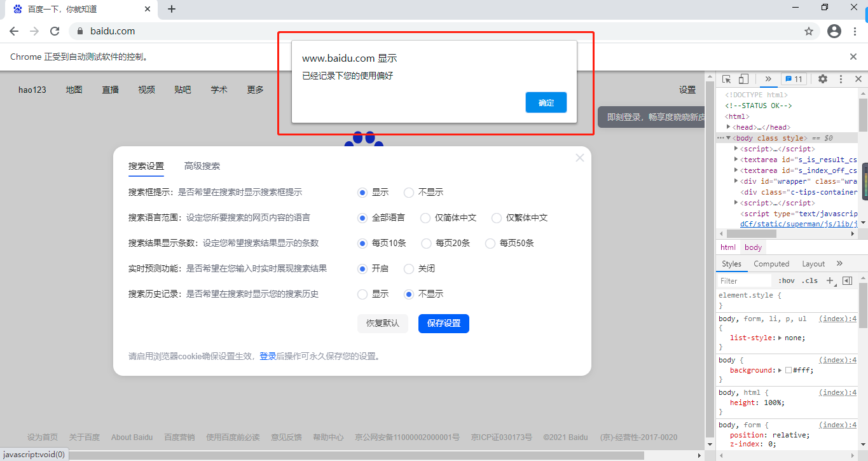Open 设置 menu in Baidu header
The width and height of the screenshot is (868, 461).
tap(687, 90)
